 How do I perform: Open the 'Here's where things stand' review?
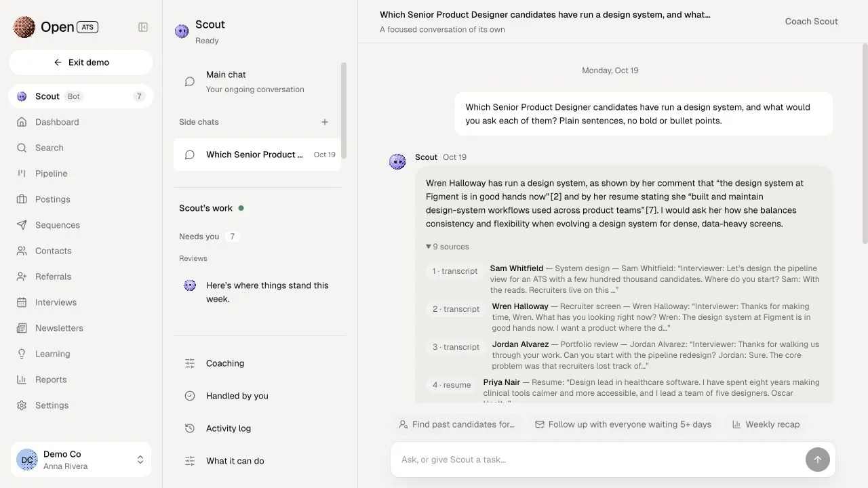(257, 292)
